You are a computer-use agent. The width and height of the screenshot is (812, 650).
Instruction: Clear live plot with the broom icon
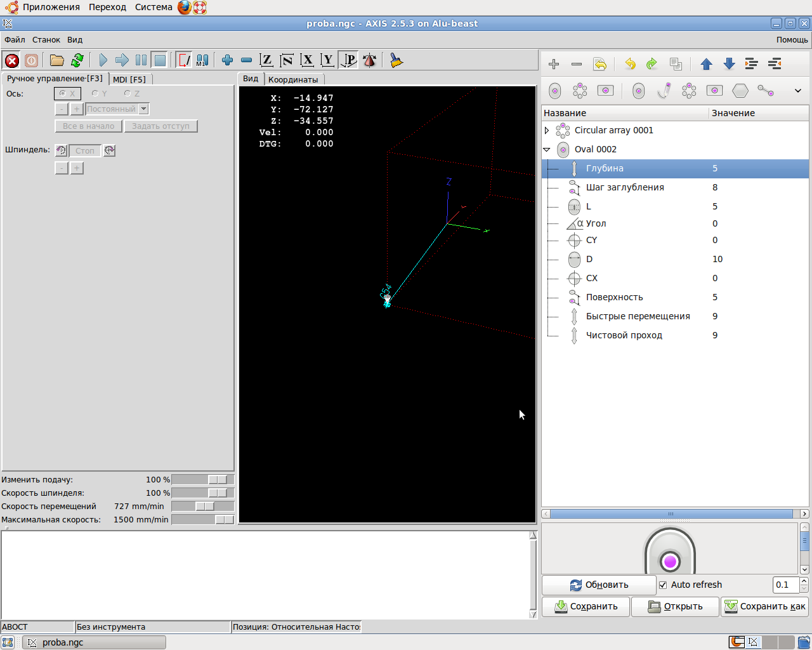396,61
